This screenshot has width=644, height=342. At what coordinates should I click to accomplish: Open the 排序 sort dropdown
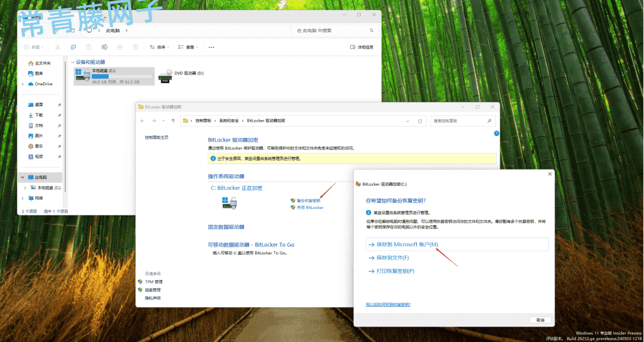(159, 47)
